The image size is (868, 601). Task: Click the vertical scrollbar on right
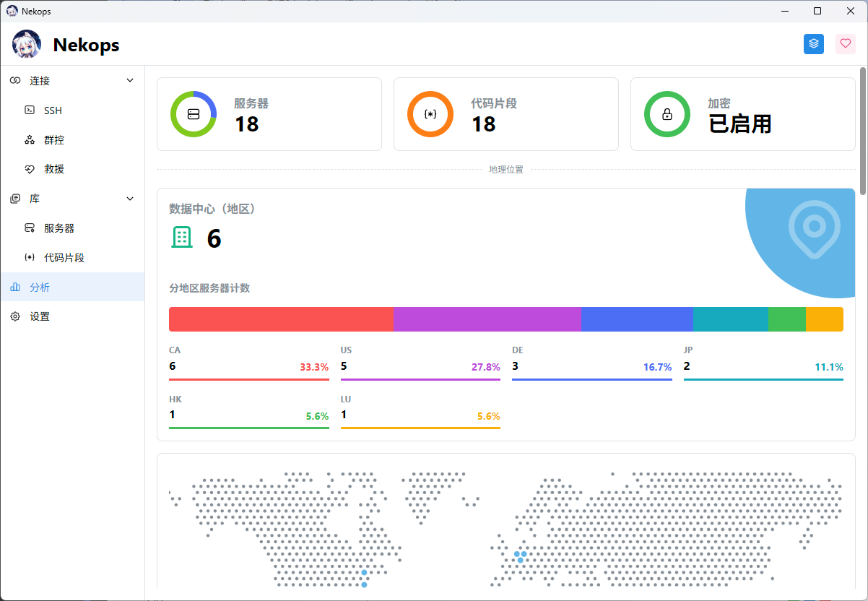(863, 119)
